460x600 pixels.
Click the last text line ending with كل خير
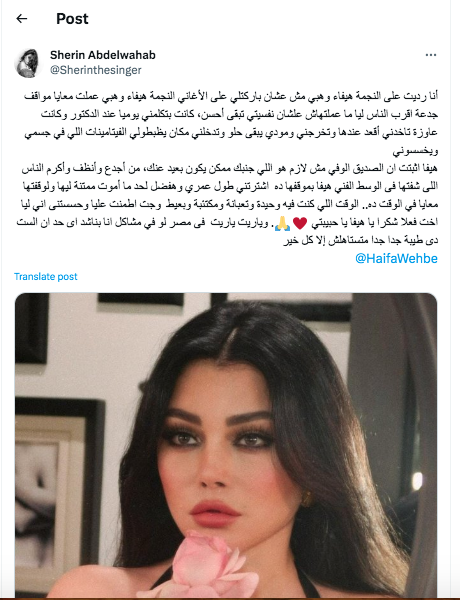tap(360, 240)
